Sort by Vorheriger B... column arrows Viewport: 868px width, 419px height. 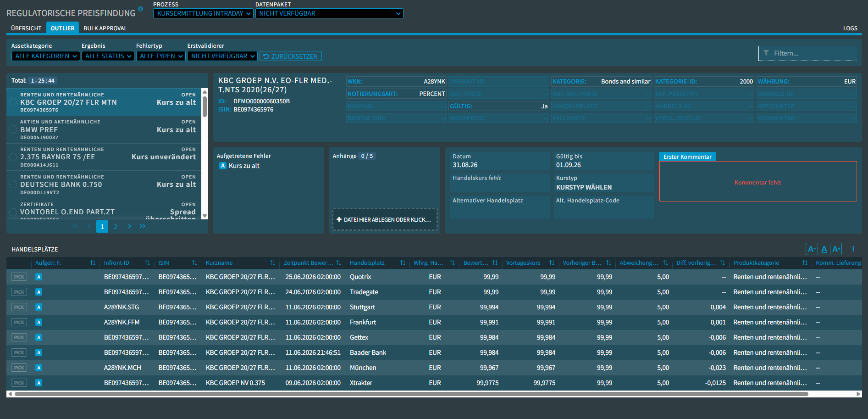pyautogui.click(x=608, y=263)
